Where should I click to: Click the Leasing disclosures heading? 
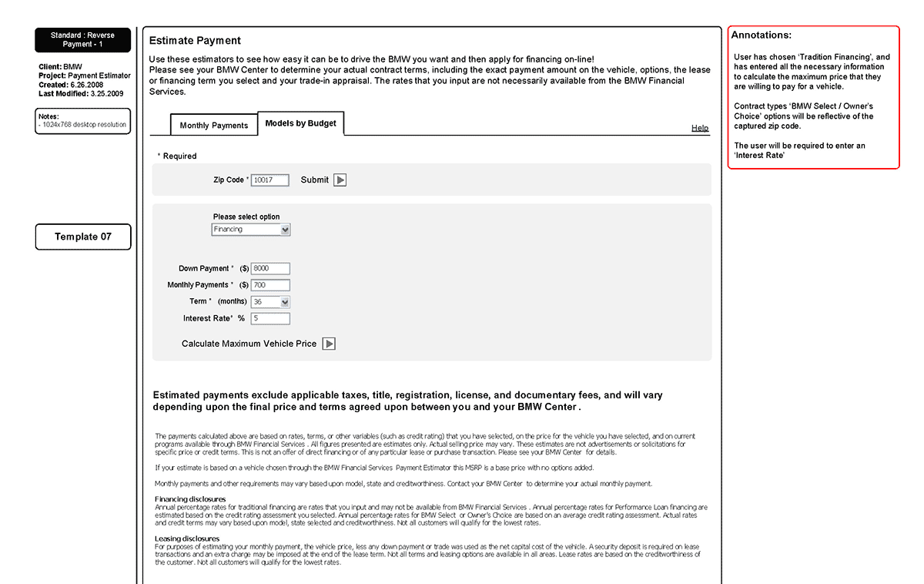coord(187,539)
